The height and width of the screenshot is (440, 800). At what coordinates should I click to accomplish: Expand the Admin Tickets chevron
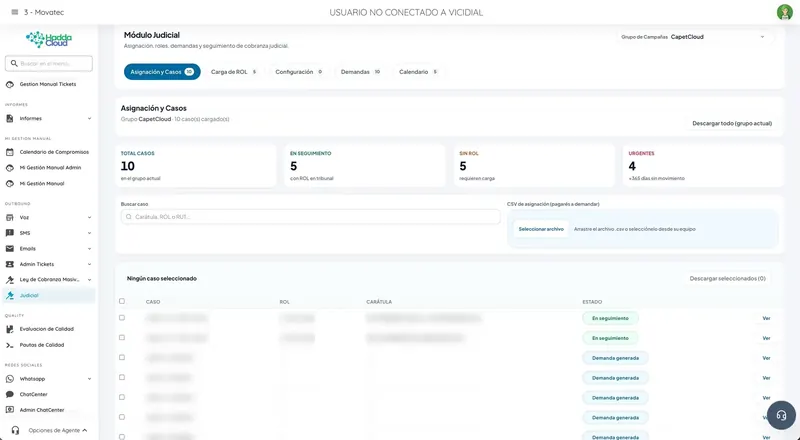click(89, 264)
